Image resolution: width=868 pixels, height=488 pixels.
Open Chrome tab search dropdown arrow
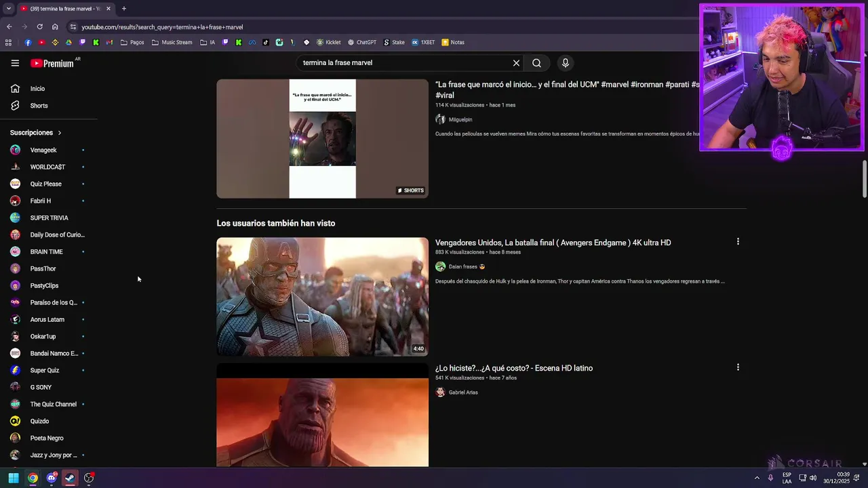[8, 8]
